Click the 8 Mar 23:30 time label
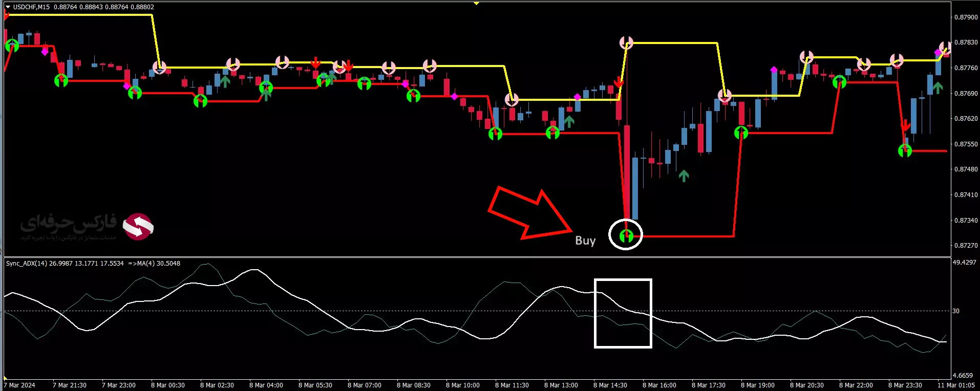The image size is (980, 391). (x=905, y=385)
